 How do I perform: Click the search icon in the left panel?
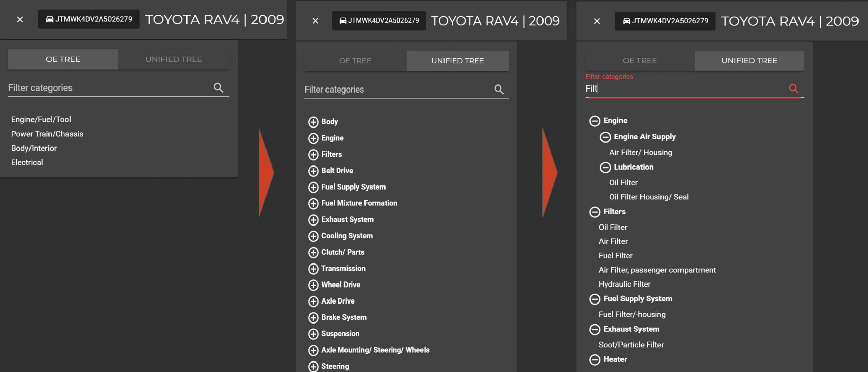[218, 88]
